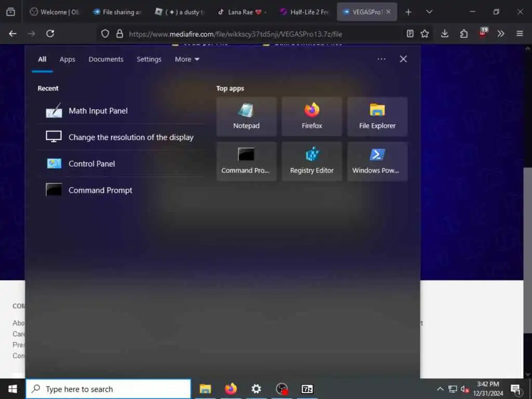Switch to the Documents search tab
Screen dimensions: 532x399
[x=106, y=59]
